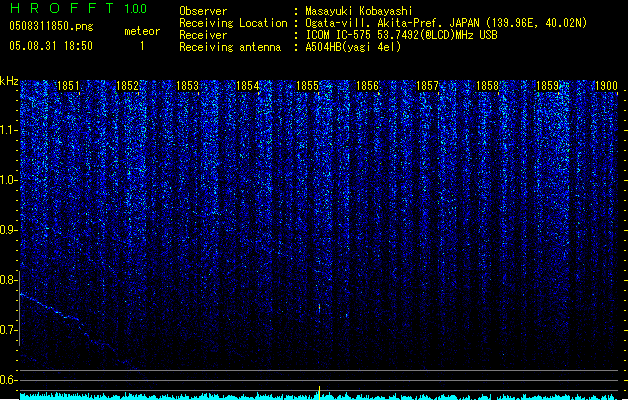Click the 1852 time marker
The image size is (629, 400).
pyautogui.click(x=127, y=86)
